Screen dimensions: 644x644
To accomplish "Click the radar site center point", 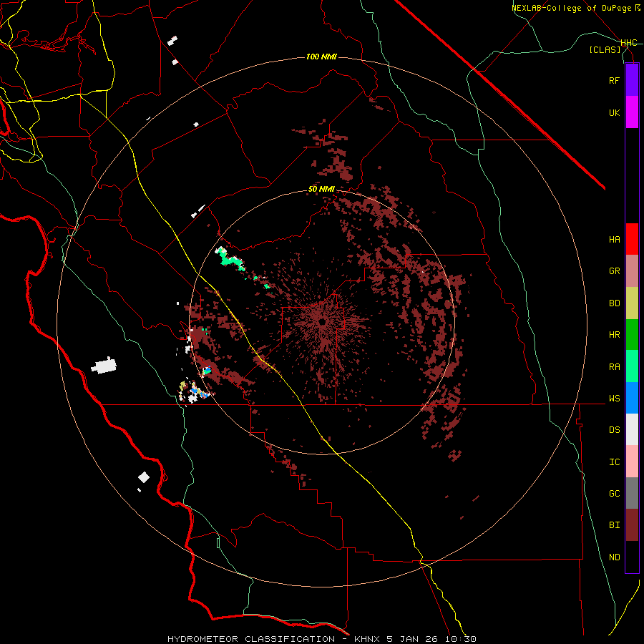I will (323, 322).
